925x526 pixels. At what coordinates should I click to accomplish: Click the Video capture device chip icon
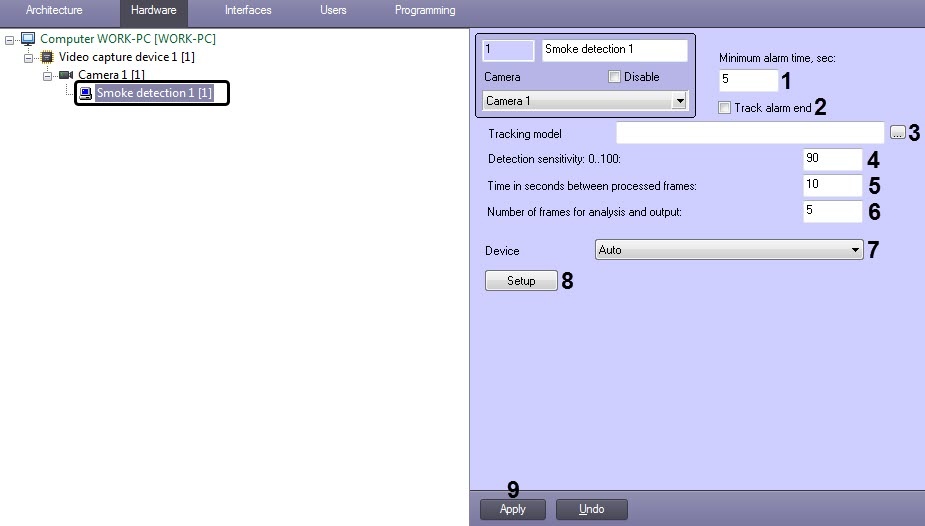tap(47, 57)
